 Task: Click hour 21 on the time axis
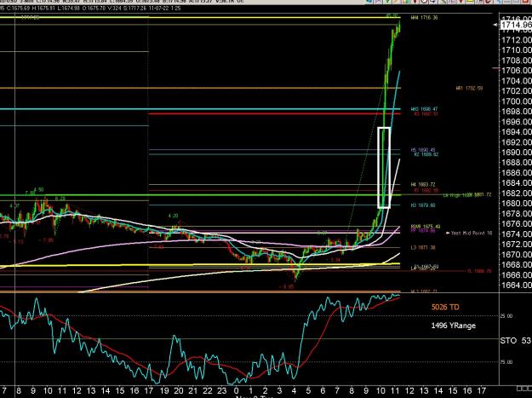click(x=193, y=390)
